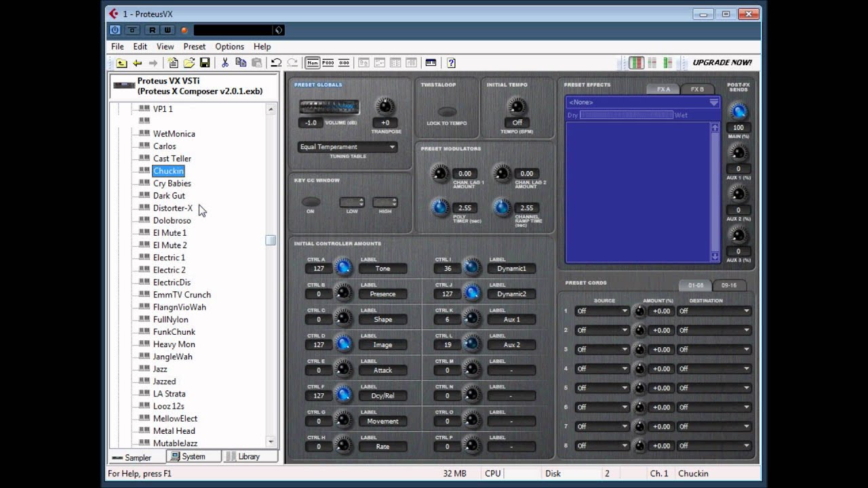
Task: Click the yellow back arrow icon
Action: 137,63
